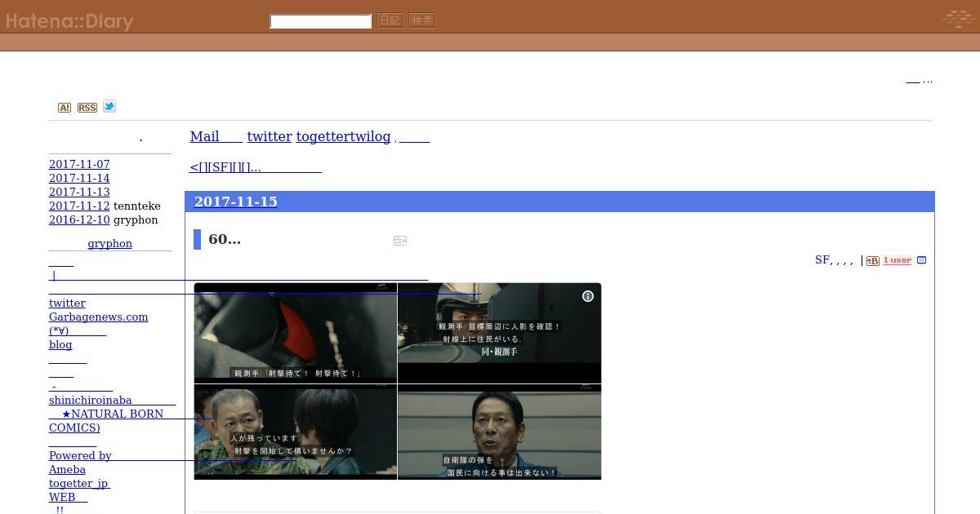This screenshot has height=514, width=980.
Task: Open the sidebar entry 2017-11-07
Action: [x=79, y=165]
